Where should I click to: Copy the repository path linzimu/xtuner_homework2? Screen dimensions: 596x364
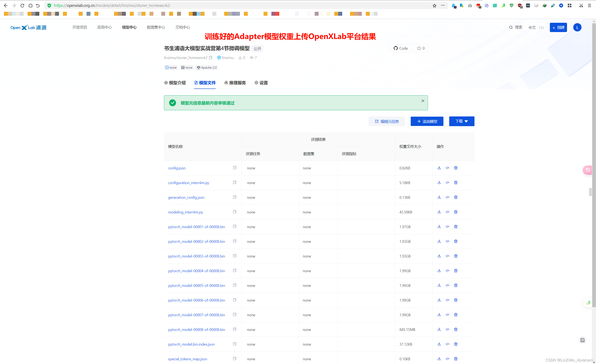click(211, 57)
